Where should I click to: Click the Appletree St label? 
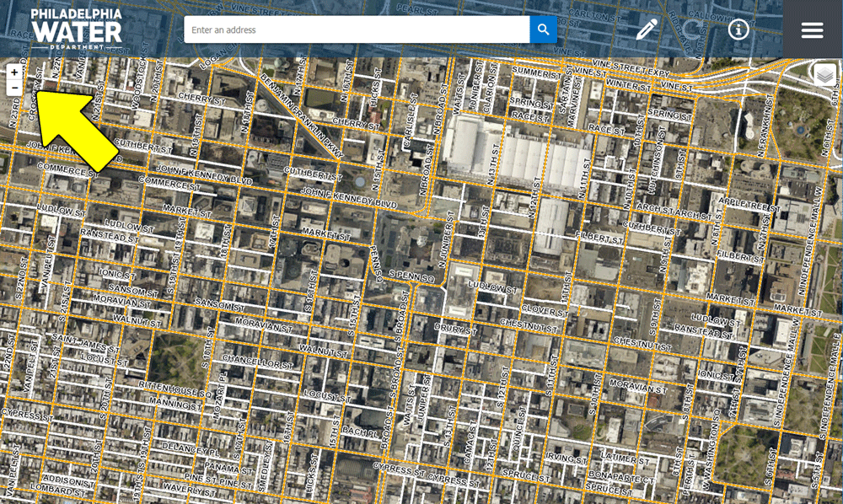(744, 202)
